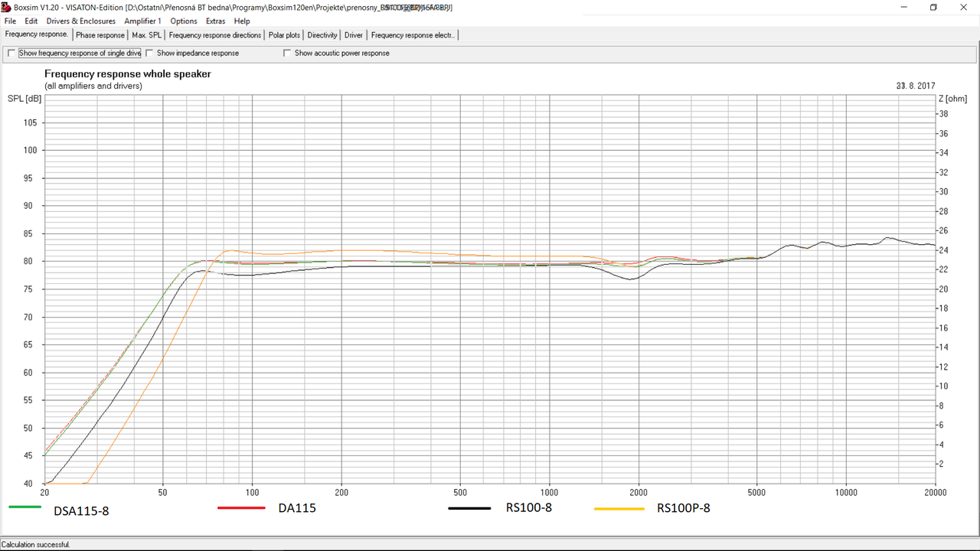Screen dimensions: 980x551
Task: Open the Edit menu
Action: click(x=31, y=21)
